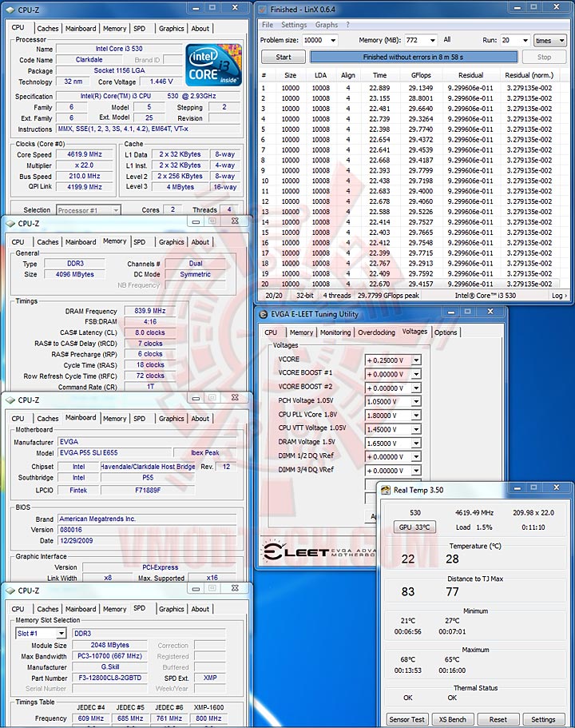Click title icon of CPU-Z Motherboard window

(10, 400)
